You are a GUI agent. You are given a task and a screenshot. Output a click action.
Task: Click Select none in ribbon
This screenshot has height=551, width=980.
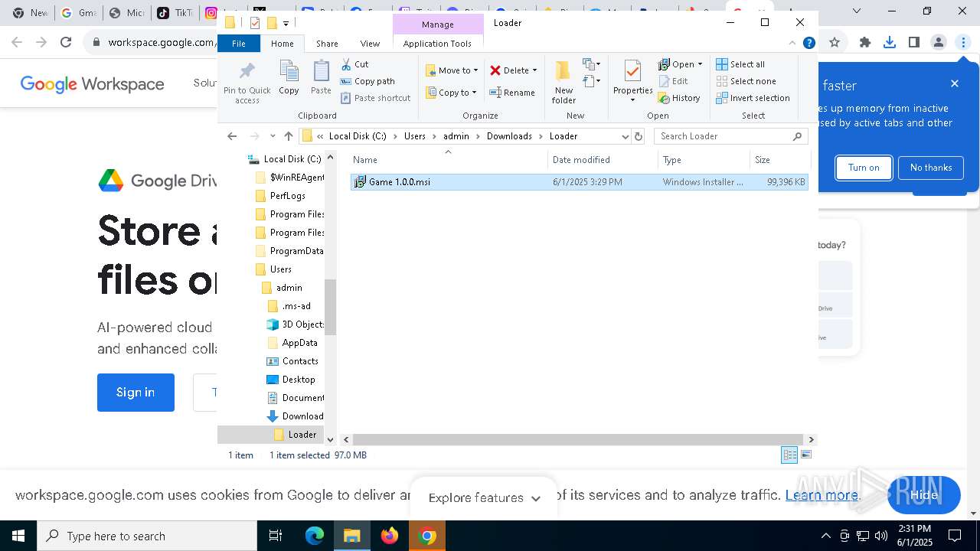746,81
